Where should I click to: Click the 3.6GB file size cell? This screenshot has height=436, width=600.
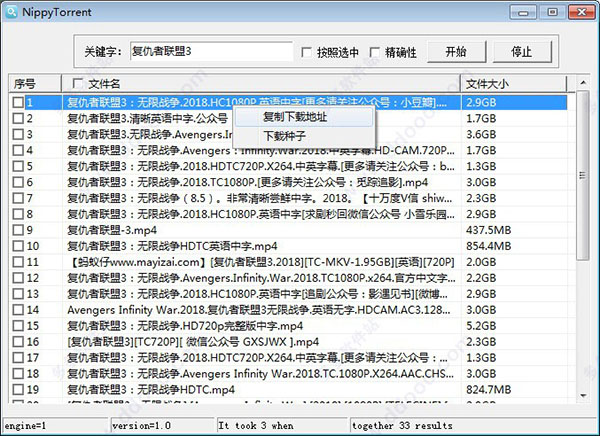click(481, 134)
